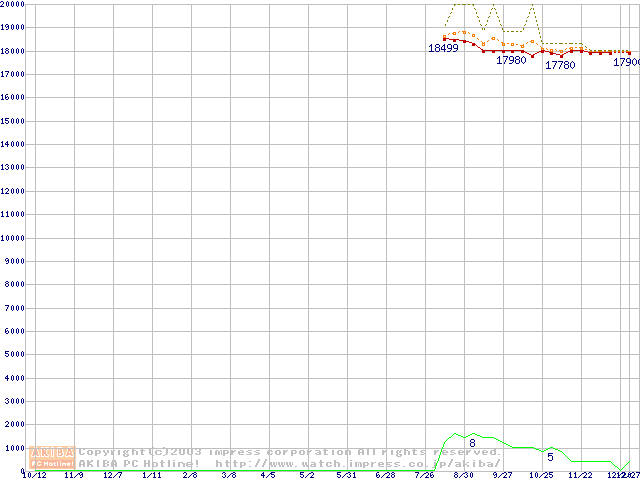Click the stock count label 5

point(550,457)
